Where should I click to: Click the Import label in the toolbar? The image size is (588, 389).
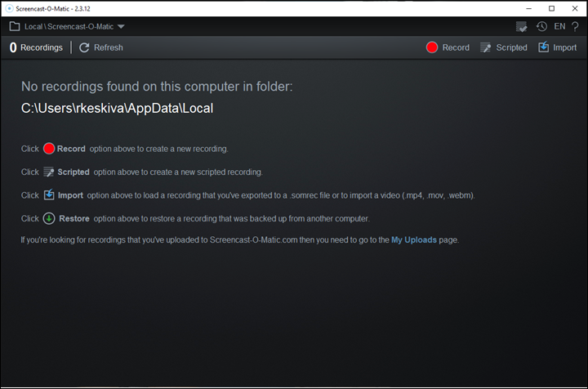pyautogui.click(x=565, y=47)
